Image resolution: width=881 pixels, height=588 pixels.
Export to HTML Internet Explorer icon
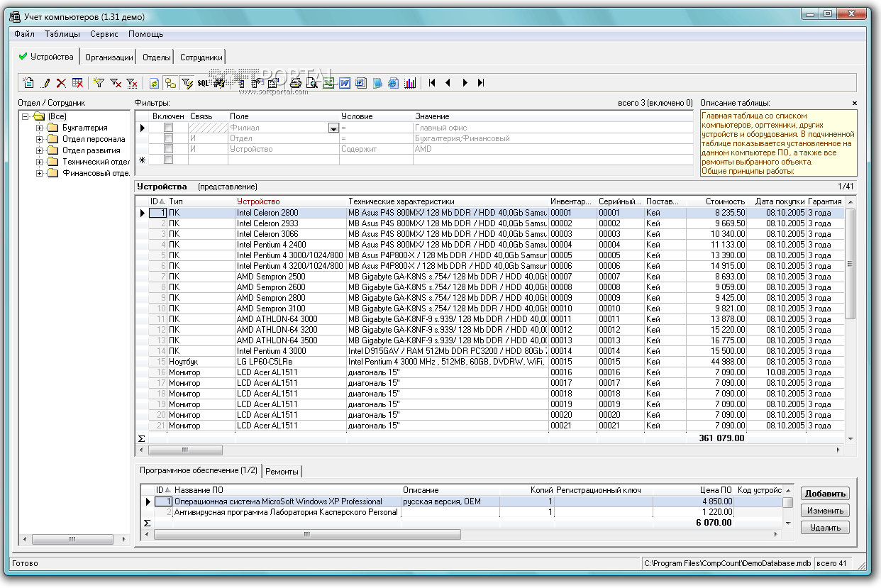(x=393, y=83)
